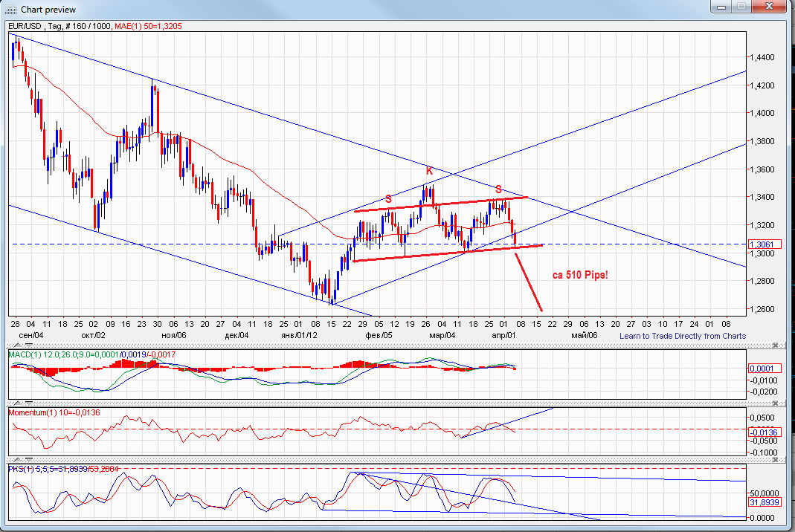Open 'Learn to Trade Directly from Charts' link
795x532 pixels.
tap(683, 336)
